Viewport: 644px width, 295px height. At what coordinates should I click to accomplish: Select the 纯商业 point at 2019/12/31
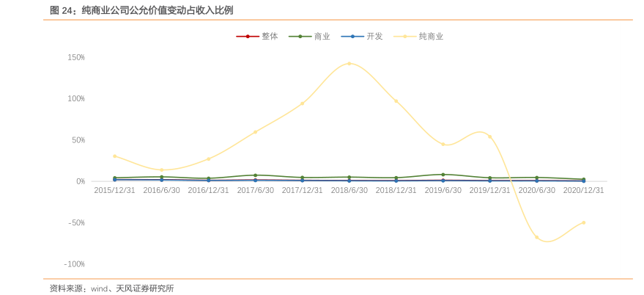pos(490,136)
